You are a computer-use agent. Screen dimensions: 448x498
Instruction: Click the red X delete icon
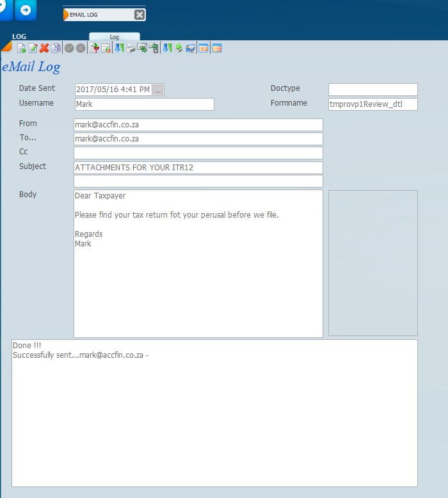pos(44,48)
